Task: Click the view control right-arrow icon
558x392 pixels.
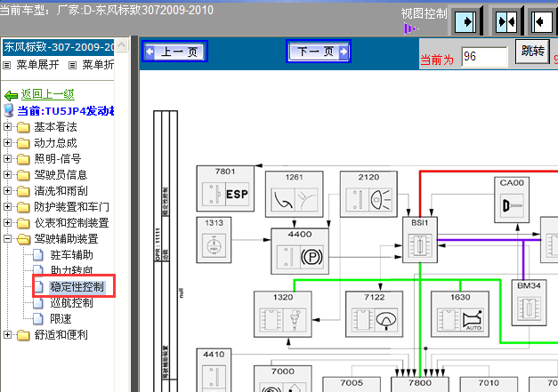Action: pyautogui.click(x=465, y=22)
